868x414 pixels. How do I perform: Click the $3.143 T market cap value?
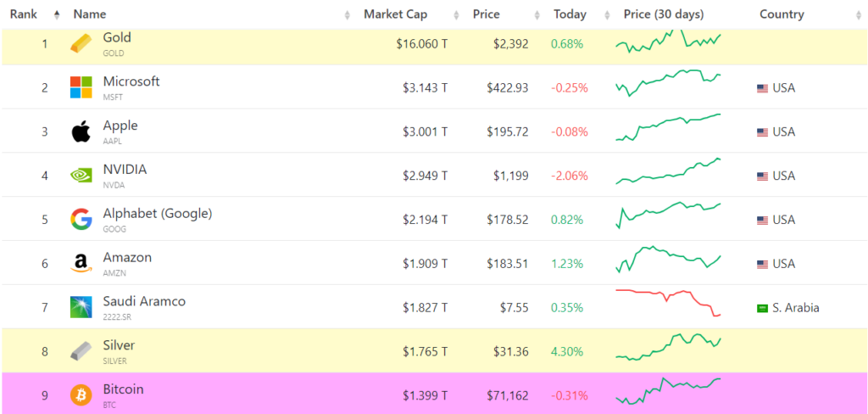click(426, 88)
